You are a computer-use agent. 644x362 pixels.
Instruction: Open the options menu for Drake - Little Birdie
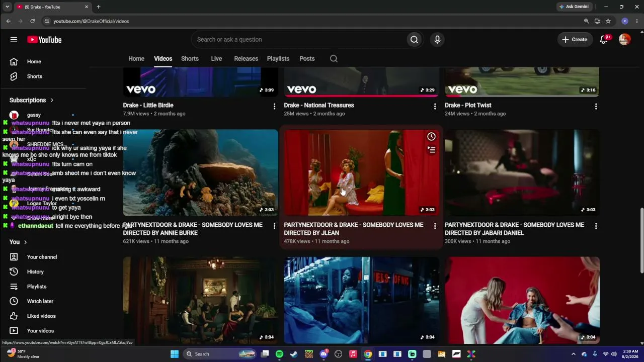[x=274, y=107]
